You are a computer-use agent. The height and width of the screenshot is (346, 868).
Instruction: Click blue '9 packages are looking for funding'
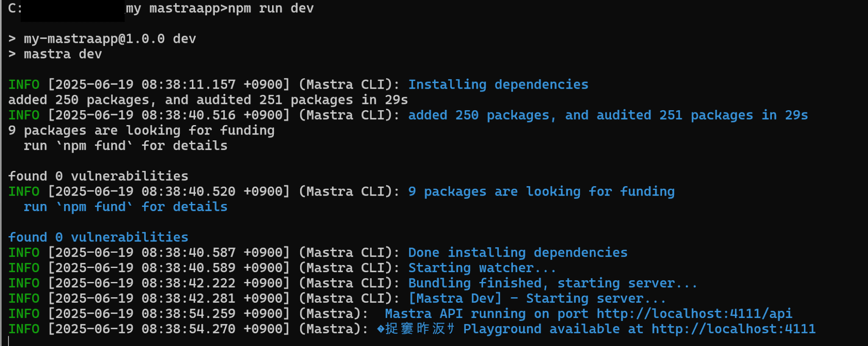[541, 192]
